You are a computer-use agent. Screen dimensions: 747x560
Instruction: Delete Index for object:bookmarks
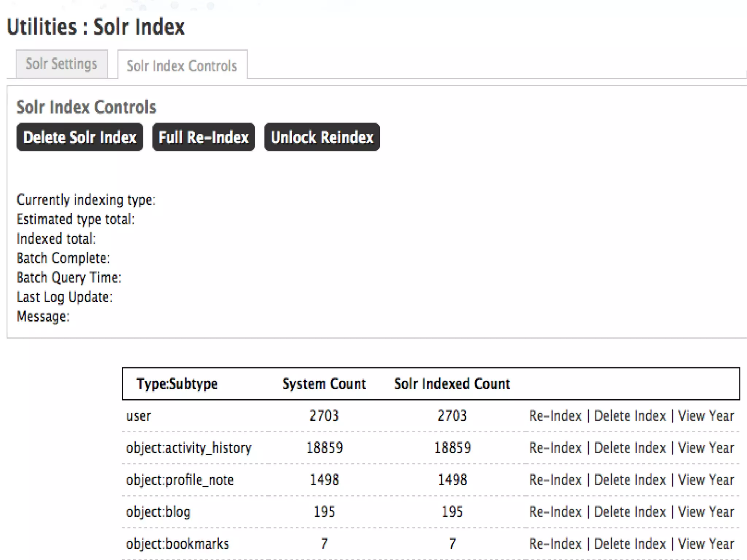tap(630, 544)
